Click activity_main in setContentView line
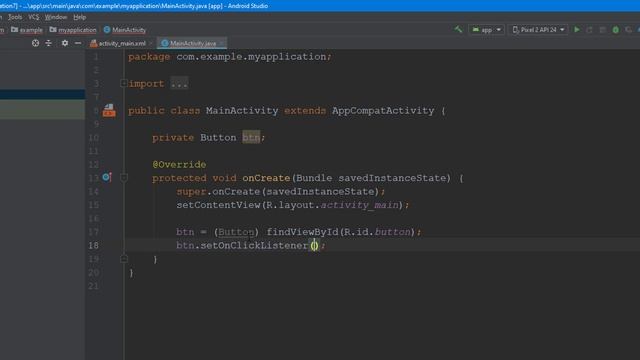This screenshot has height=360, width=640. click(x=360, y=205)
